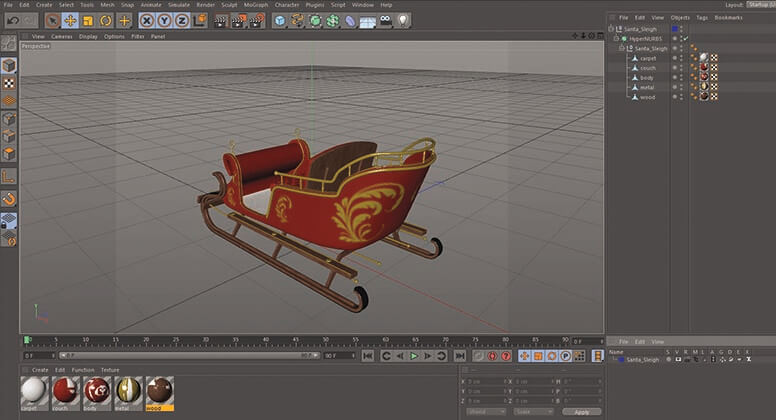Toggle the X axis lock
Viewport: 776px width, 420px height.
click(x=148, y=20)
